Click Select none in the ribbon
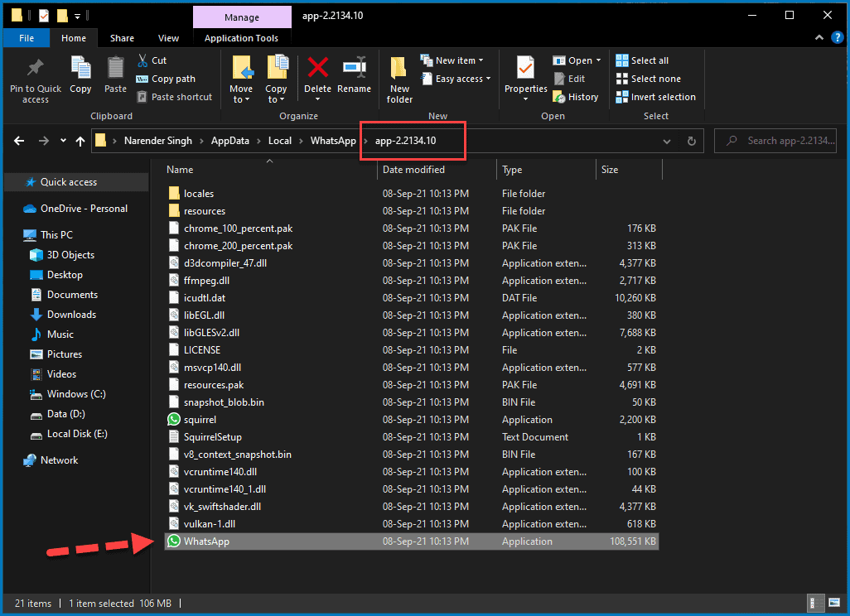 pos(649,79)
